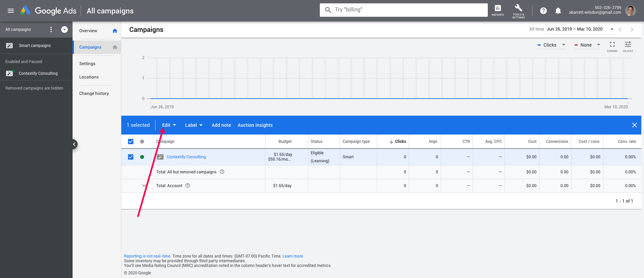The height and width of the screenshot is (278, 644).
Task: Go to the Overview page
Action: 88,31
